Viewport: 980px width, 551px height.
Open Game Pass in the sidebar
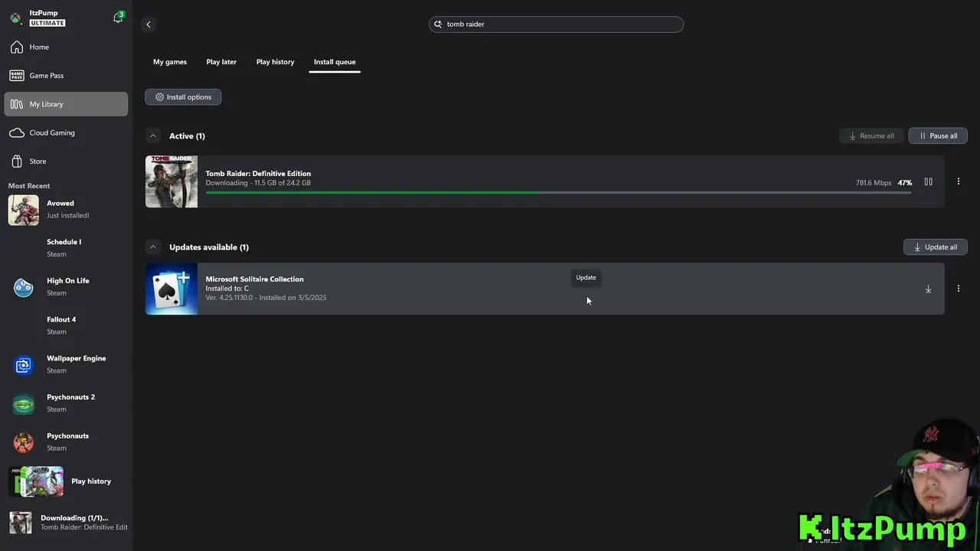tap(46, 76)
